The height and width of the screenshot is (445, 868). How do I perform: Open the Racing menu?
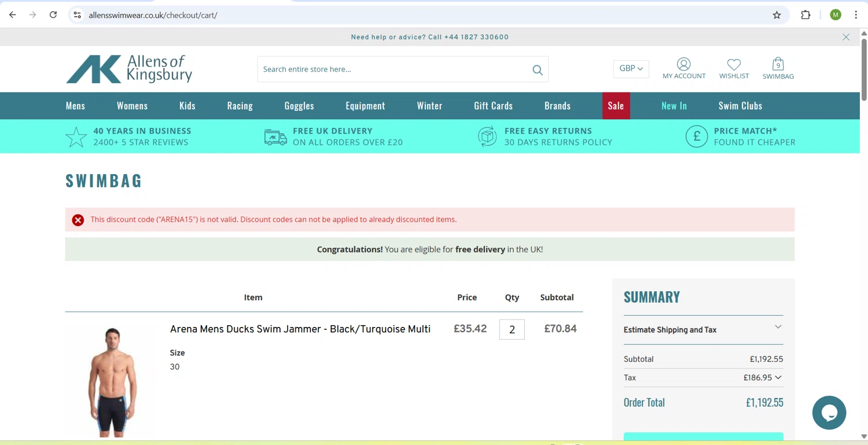(240, 106)
